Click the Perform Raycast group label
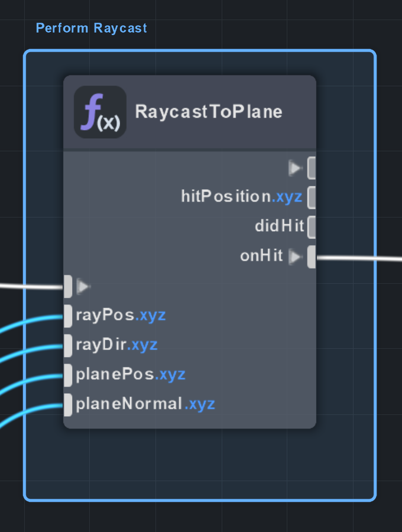This screenshot has width=402, height=532. coord(91,28)
